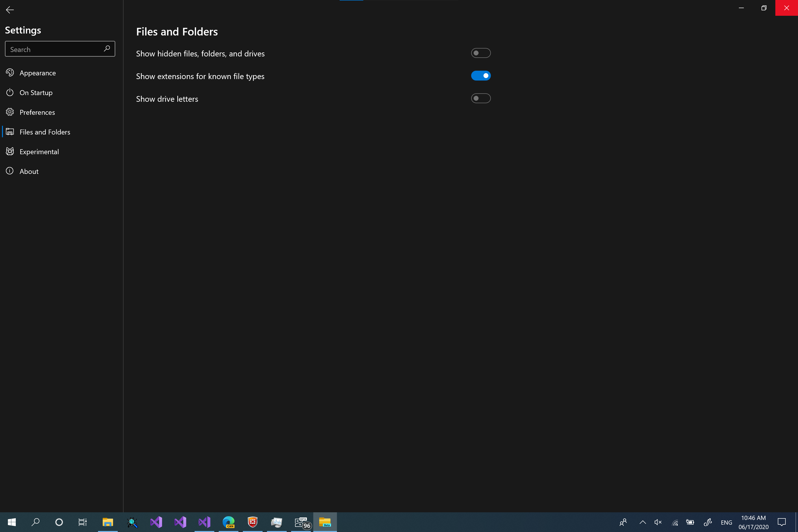Turn on Show drive letters toggle

coord(481,98)
